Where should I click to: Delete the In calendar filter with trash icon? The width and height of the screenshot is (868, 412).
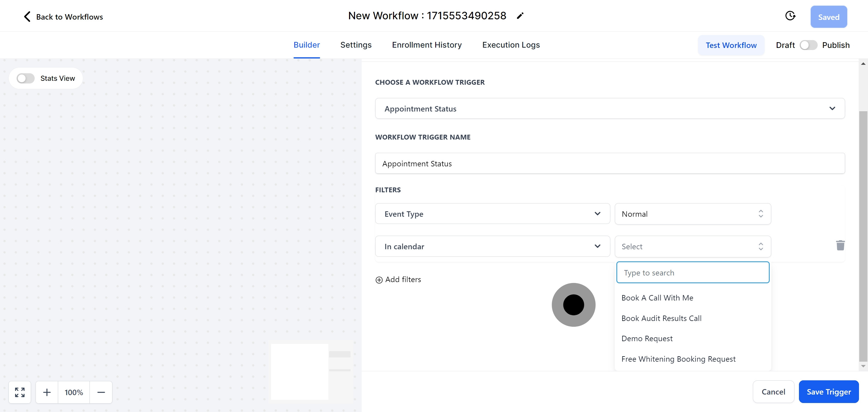click(x=840, y=245)
